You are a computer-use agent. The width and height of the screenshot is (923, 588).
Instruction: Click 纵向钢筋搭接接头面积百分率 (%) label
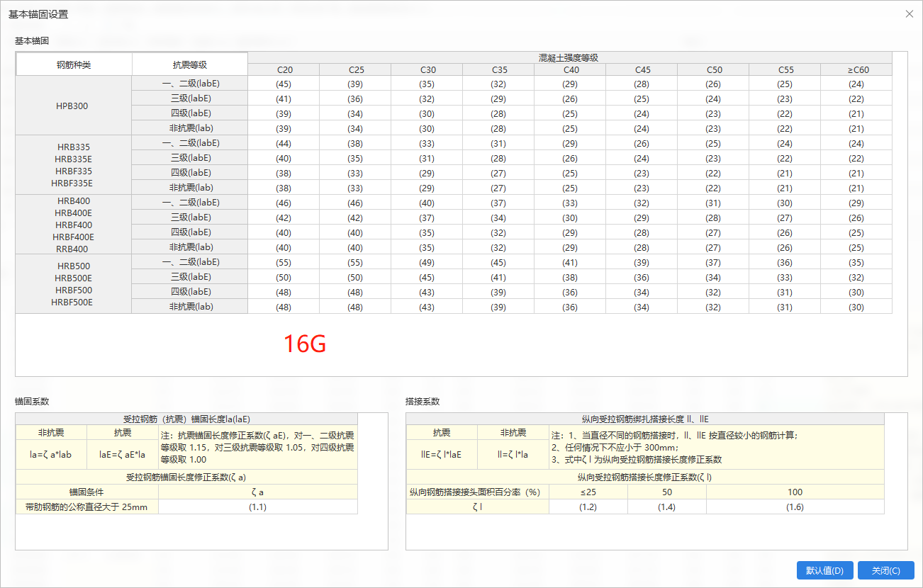point(478,492)
